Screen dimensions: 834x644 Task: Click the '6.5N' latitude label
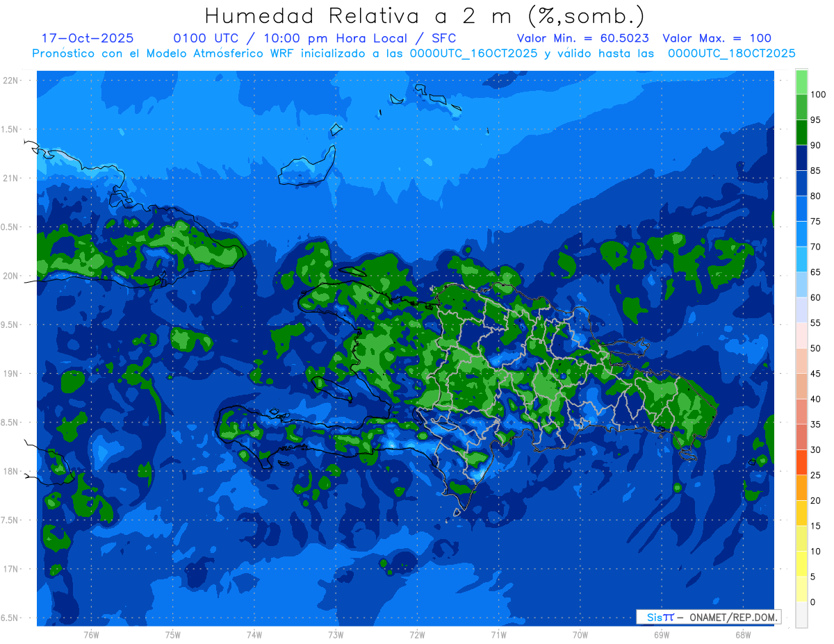[x=10, y=618]
